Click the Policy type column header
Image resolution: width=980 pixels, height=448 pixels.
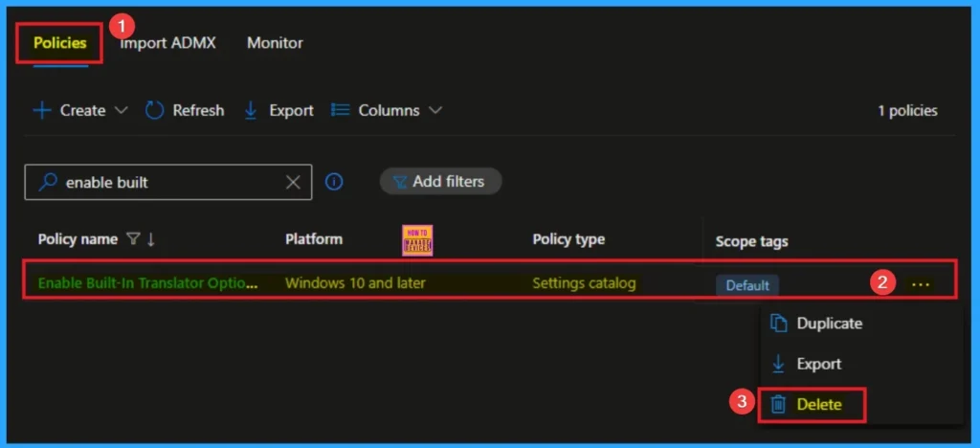pyautogui.click(x=568, y=239)
